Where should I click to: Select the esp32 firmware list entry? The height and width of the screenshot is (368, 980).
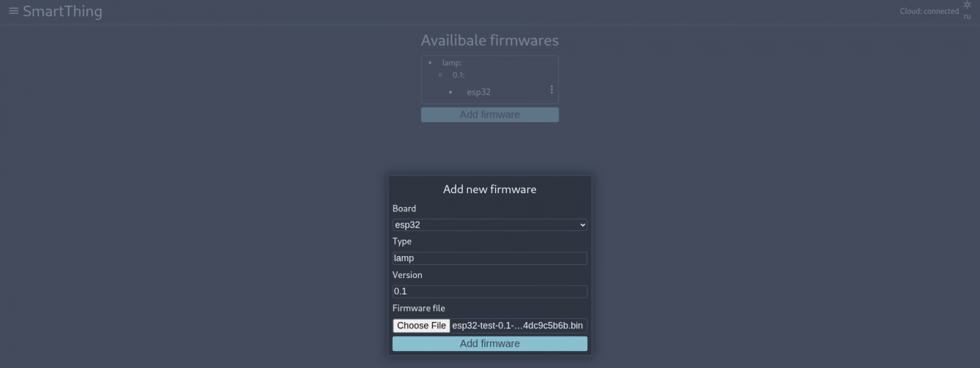click(479, 92)
